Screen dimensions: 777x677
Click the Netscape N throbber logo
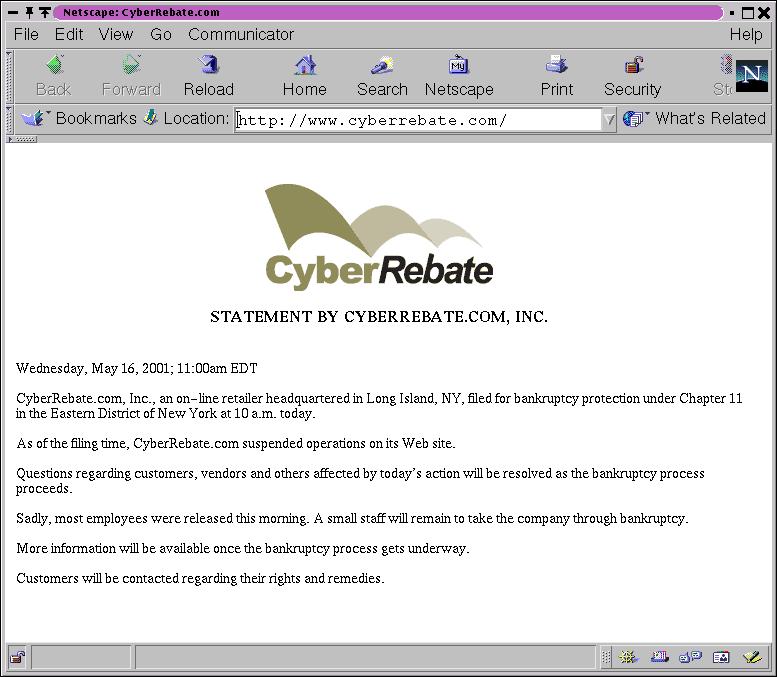[751, 76]
